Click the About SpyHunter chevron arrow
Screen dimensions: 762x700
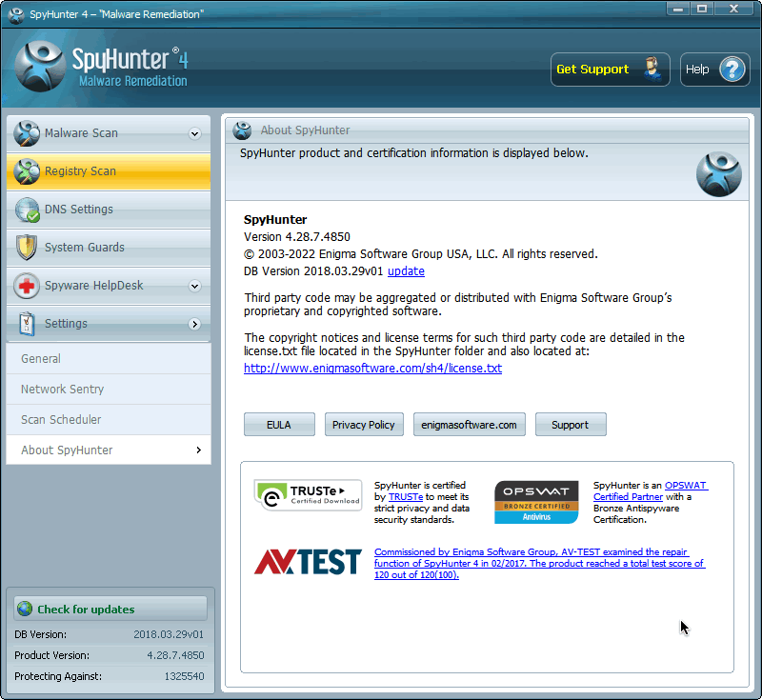click(x=198, y=450)
